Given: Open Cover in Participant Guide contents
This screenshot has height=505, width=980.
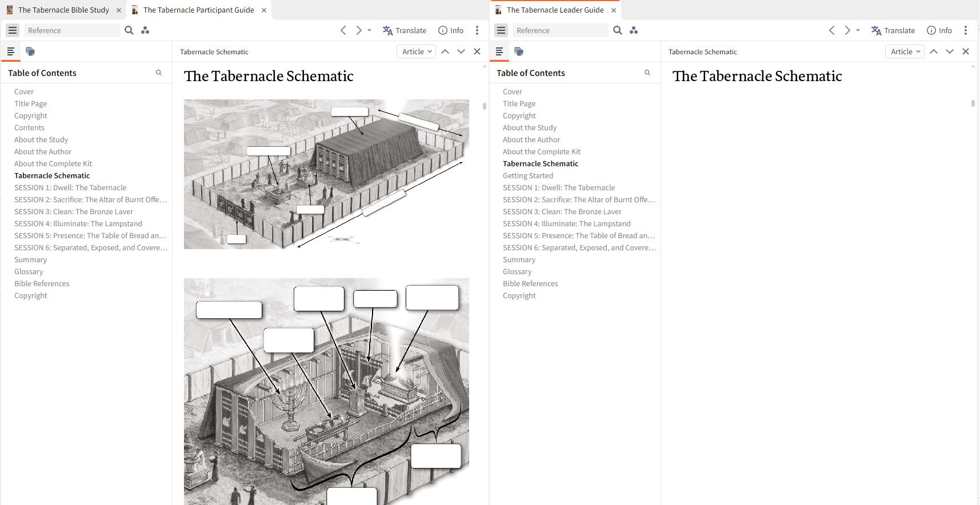Looking at the screenshot, I should pos(24,91).
